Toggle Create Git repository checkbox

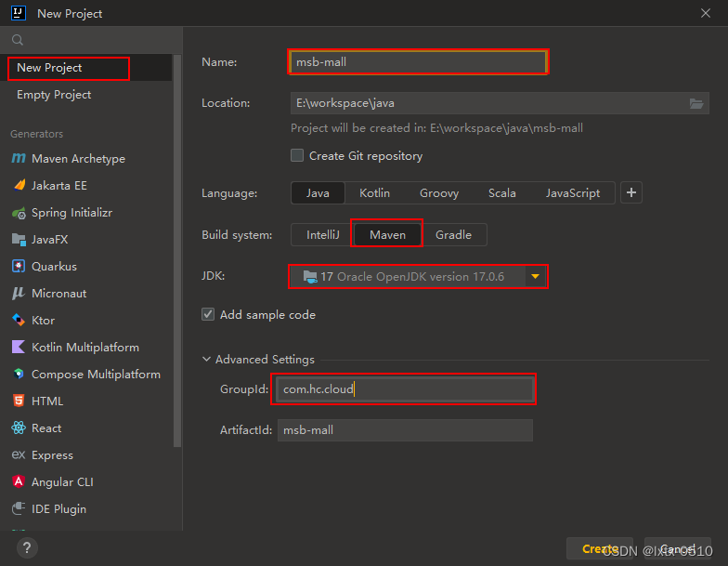(297, 155)
